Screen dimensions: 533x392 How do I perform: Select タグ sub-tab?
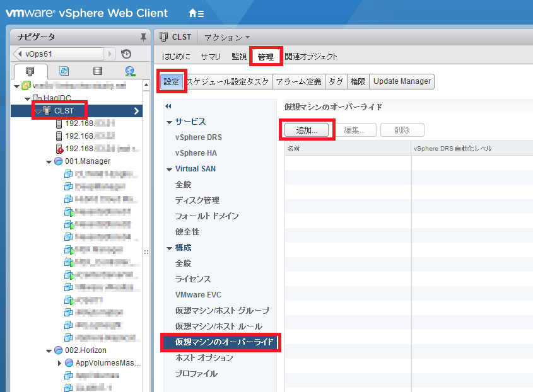pos(336,81)
